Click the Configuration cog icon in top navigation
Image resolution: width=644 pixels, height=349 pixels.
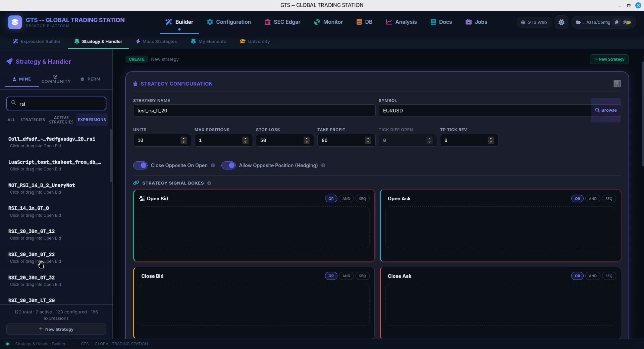(x=210, y=22)
